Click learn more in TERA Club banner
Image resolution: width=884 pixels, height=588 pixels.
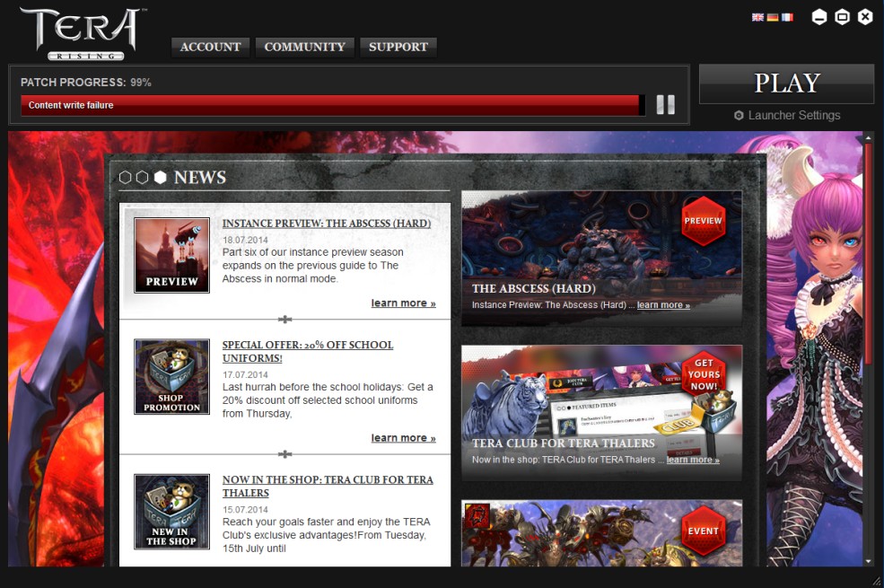click(693, 460)
